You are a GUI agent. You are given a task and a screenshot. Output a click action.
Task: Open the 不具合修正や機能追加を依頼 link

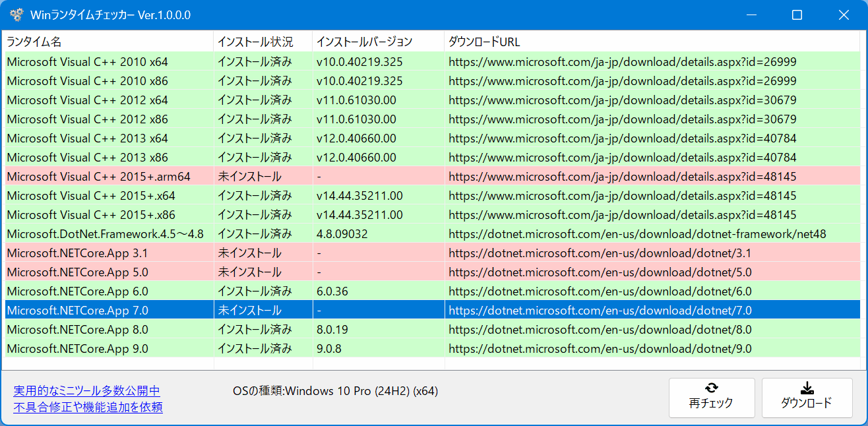pos(88,407)
